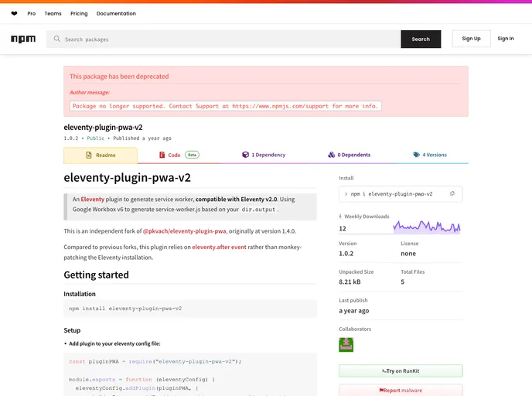Select the deprecation author message text
The image size is (532, 396).
pos(225,106)
